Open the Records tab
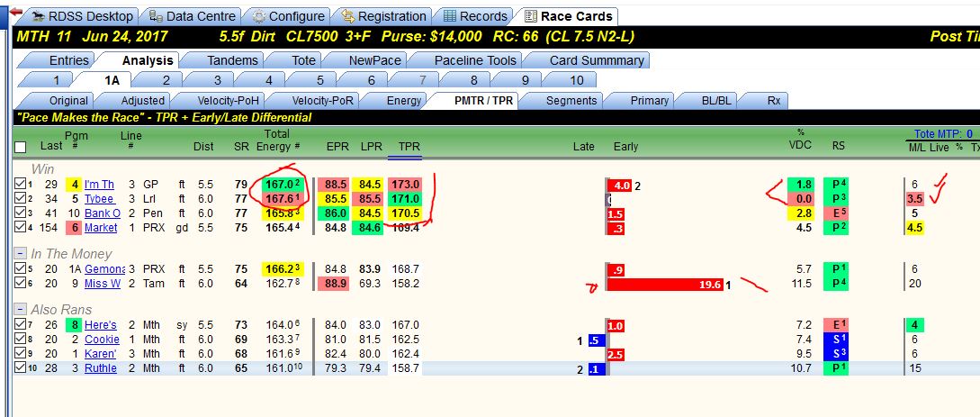Image resolution: width=980 pixels, height=417 pixels. [x=475, y=16]
